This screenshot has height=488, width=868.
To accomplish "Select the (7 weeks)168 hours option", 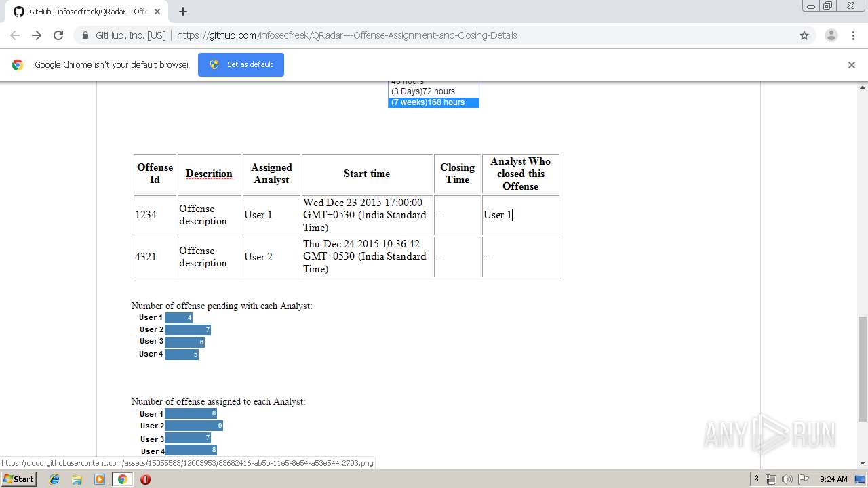I will (x=433, y=102).
